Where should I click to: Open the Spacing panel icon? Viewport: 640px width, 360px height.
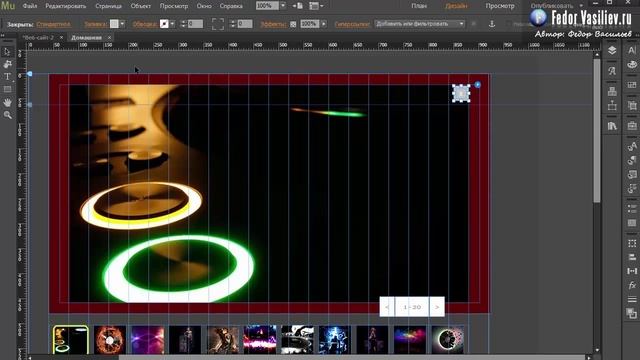[x=632, y=271]
